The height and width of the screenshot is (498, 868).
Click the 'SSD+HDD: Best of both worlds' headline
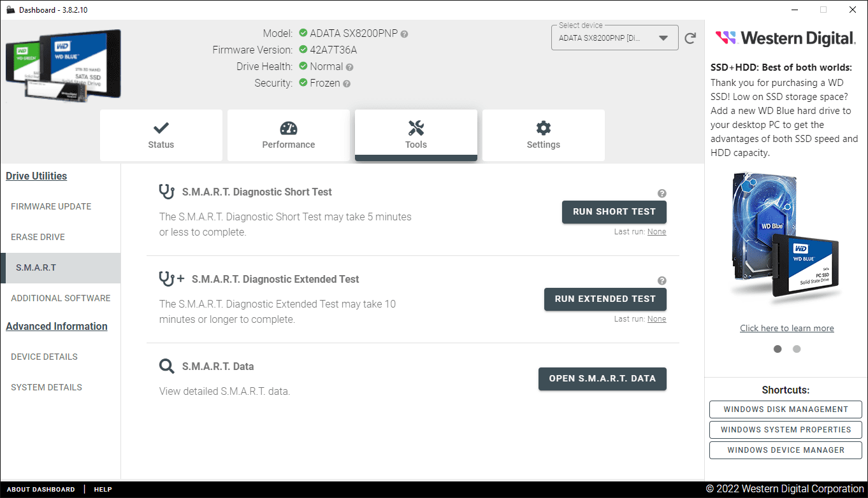click(781, 68)
